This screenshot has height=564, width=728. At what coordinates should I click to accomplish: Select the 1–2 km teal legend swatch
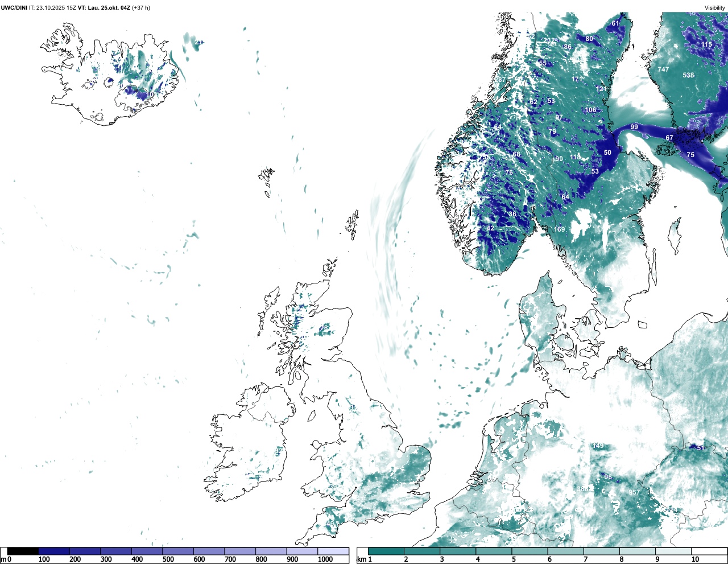click(386, 551)
